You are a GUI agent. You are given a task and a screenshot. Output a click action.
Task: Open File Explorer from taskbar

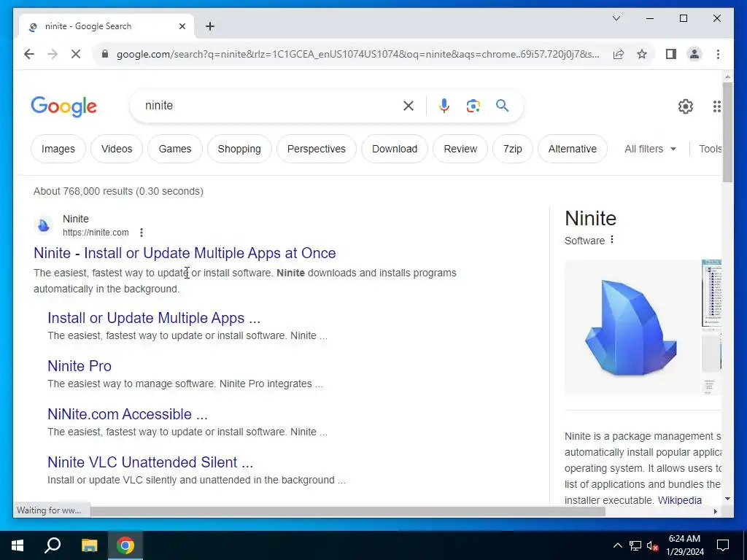coord(89,545)
